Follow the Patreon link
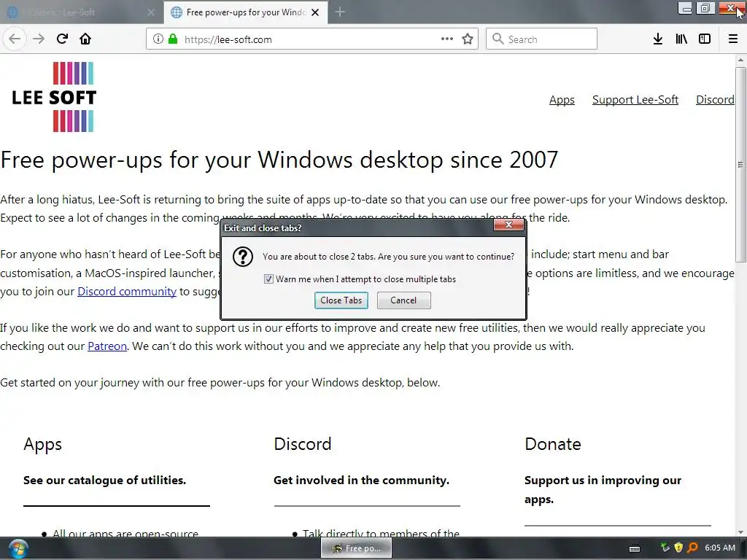The width and height of the screenshot is (747, 560). tap(107, 346)
